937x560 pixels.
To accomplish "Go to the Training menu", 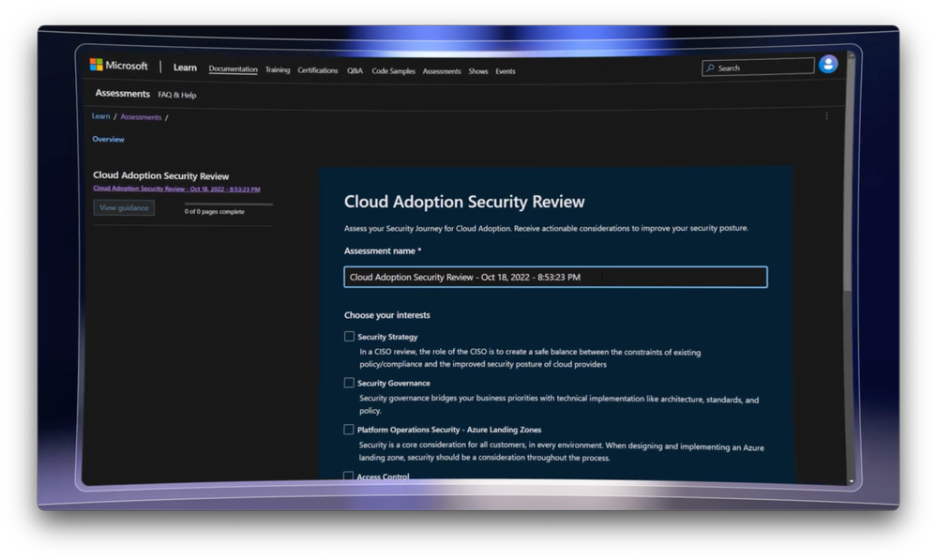I will (278, 70).
